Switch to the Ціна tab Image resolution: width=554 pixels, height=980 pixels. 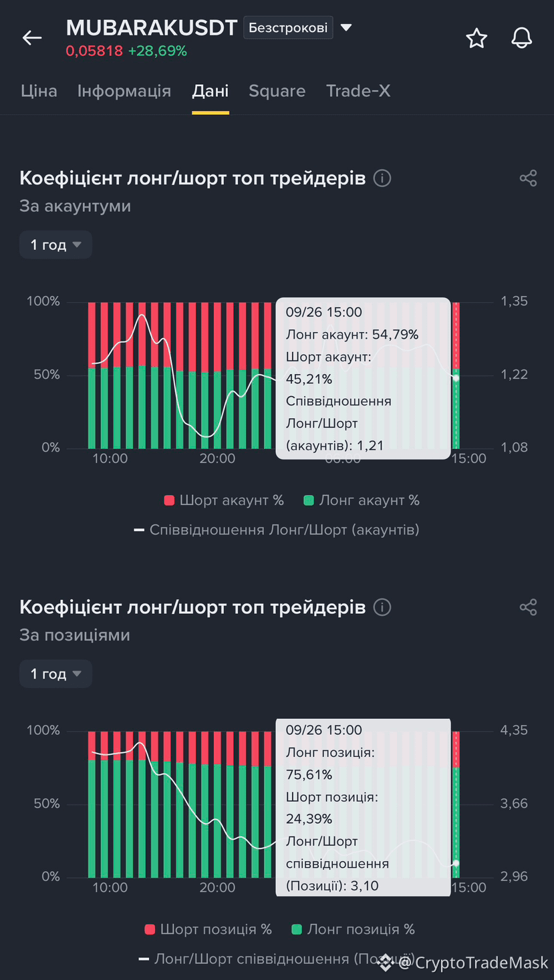click(x=39, y=91)
